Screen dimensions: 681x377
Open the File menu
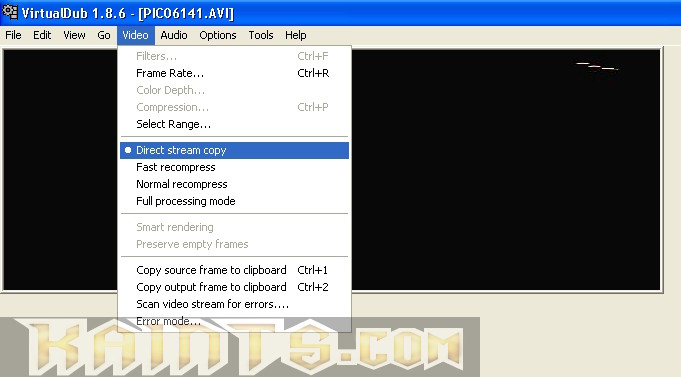pyautogui.click(x=13, y=35)
